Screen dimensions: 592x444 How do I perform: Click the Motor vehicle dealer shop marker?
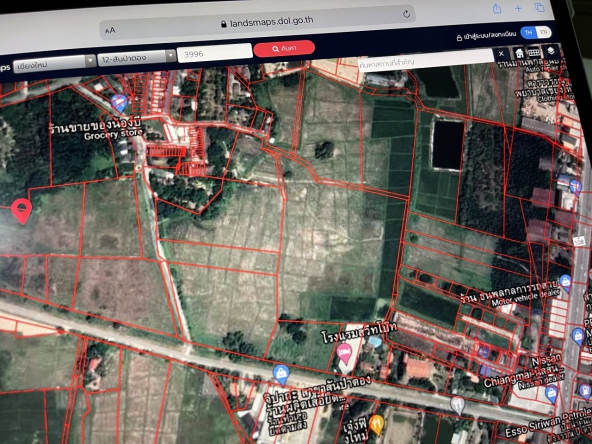tap(565, 283)
